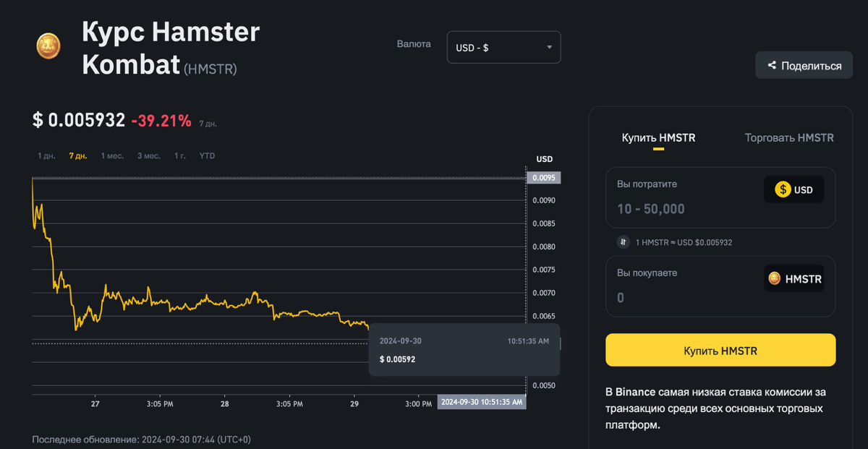The image size is (868, 449).
Task: Click the Курс Hamster Kombat heading
Action: click(171, 48)
